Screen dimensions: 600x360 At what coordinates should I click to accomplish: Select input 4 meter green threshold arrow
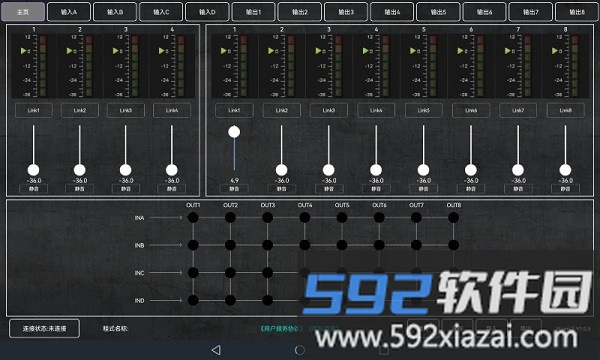click(x=162, y=50)
